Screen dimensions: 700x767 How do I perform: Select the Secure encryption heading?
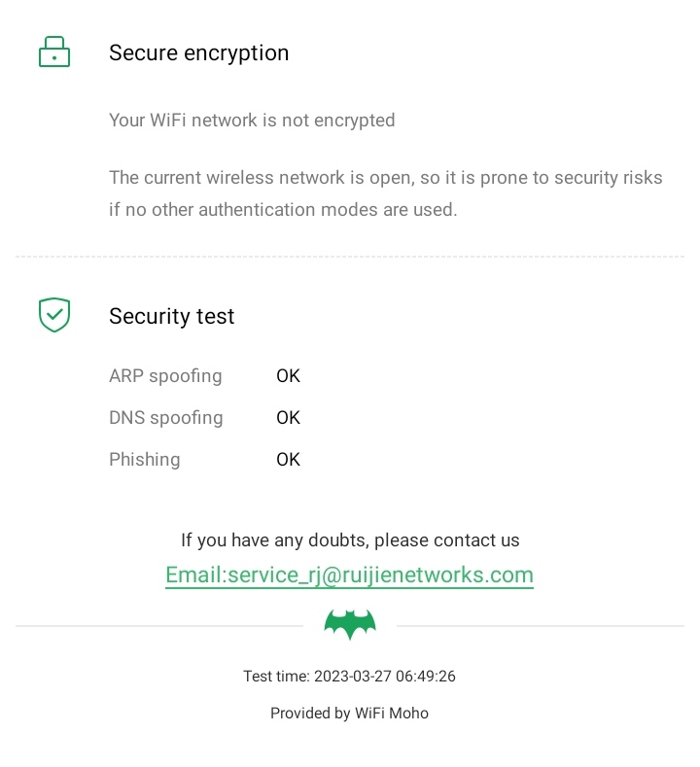pyautogui.click(x=198, y=52)
